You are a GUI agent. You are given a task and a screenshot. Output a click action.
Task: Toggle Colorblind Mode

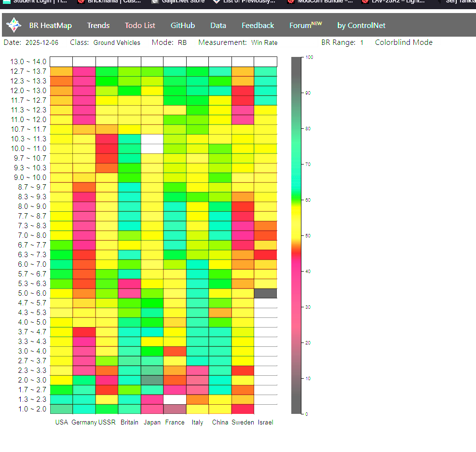[404, 42]
